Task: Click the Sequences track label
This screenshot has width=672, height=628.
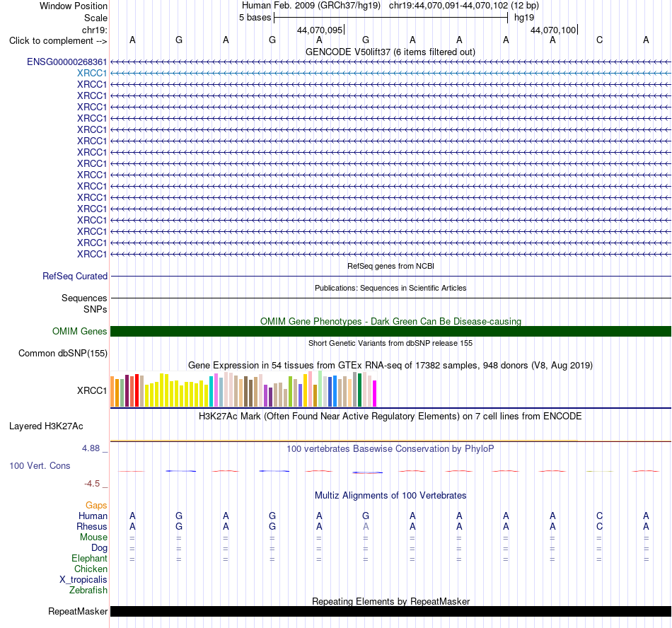Action: 84,298
